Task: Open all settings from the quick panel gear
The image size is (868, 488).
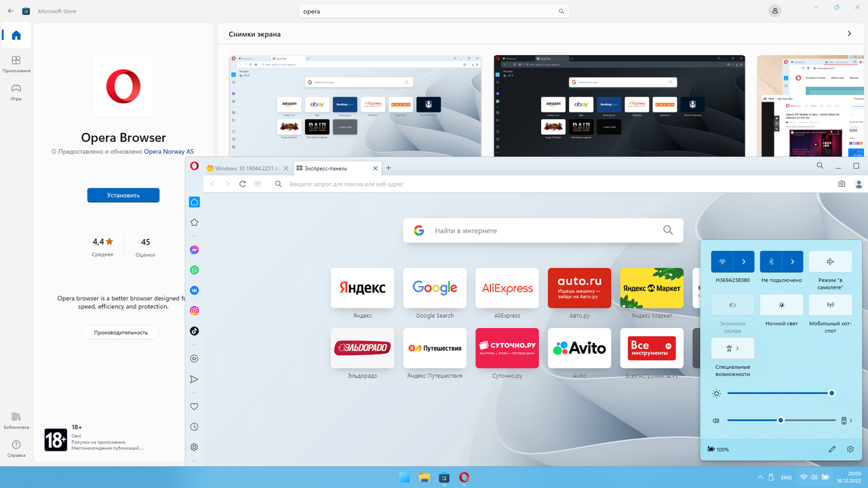Action: click(x=850, y=449)
